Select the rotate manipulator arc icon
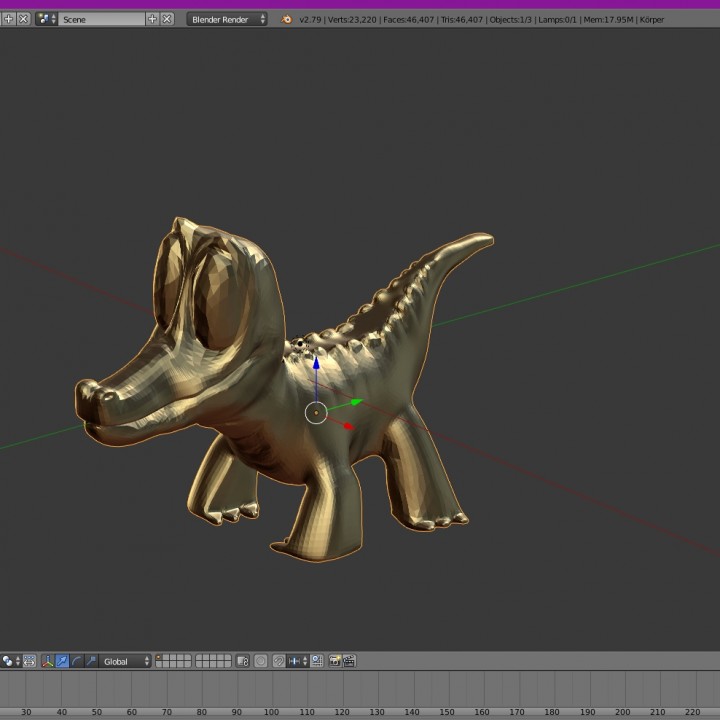The height and width of the screenshot is (720, 720). 77,661
